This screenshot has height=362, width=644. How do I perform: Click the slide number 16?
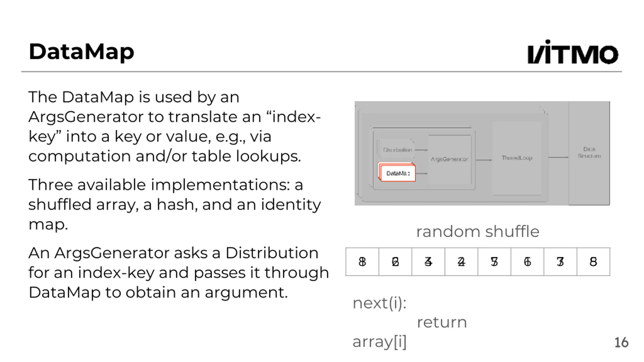tap(621, 342)
